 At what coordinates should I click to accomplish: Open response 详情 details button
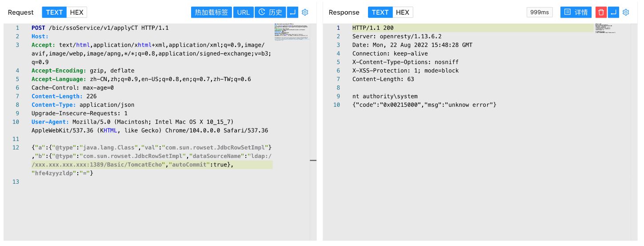click(576, 12)
